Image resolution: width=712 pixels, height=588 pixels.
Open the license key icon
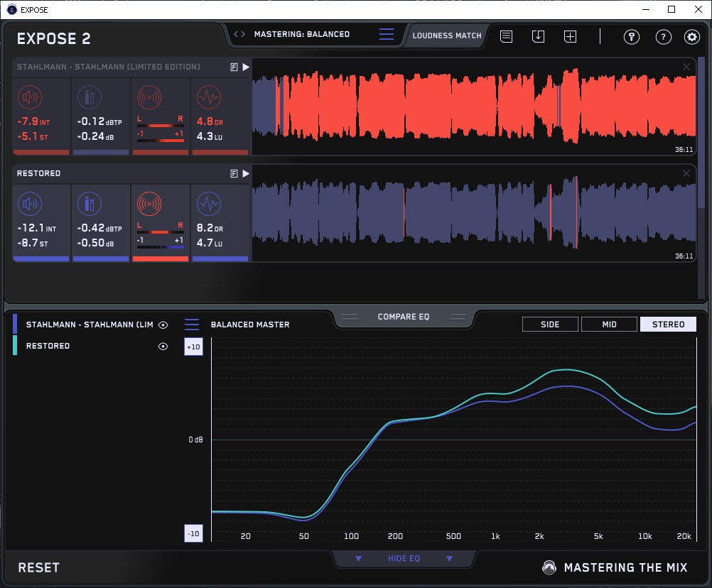click(x=631, y=37)
